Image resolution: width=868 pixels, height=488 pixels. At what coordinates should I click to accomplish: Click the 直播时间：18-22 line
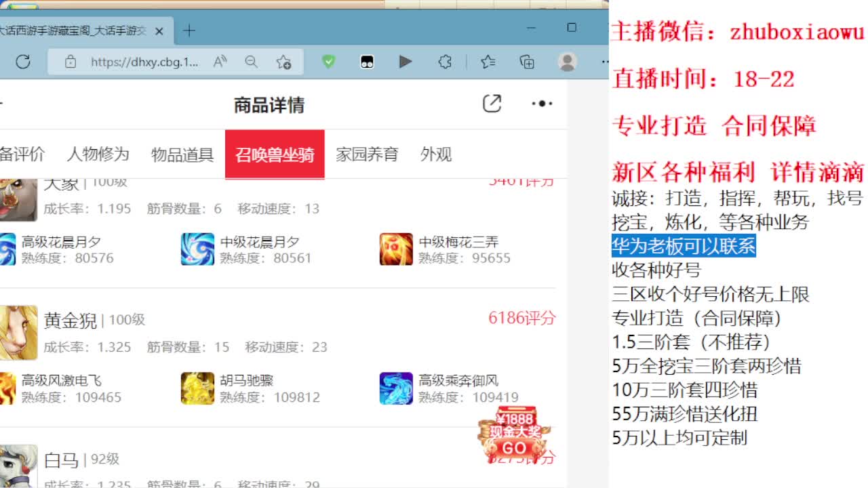point(703,79)
